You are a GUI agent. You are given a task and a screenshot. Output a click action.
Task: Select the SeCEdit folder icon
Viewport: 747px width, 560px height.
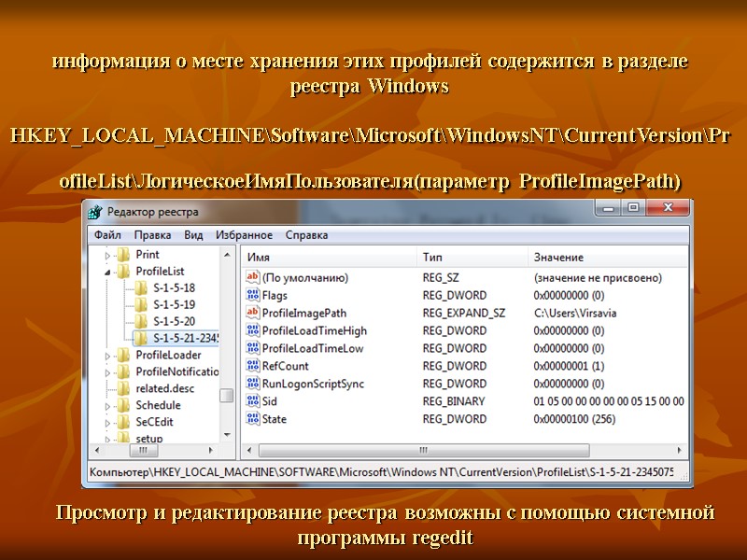[x=123, y=422]
